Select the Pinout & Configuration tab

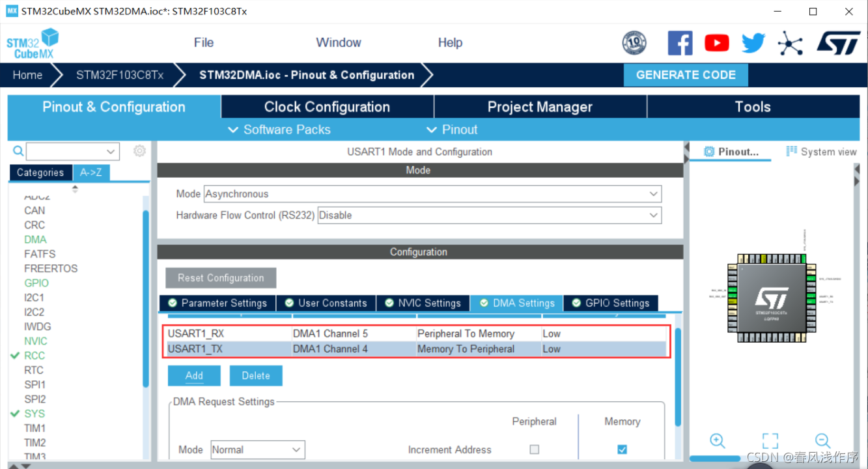pyautogui.click(x=114, y=107)
